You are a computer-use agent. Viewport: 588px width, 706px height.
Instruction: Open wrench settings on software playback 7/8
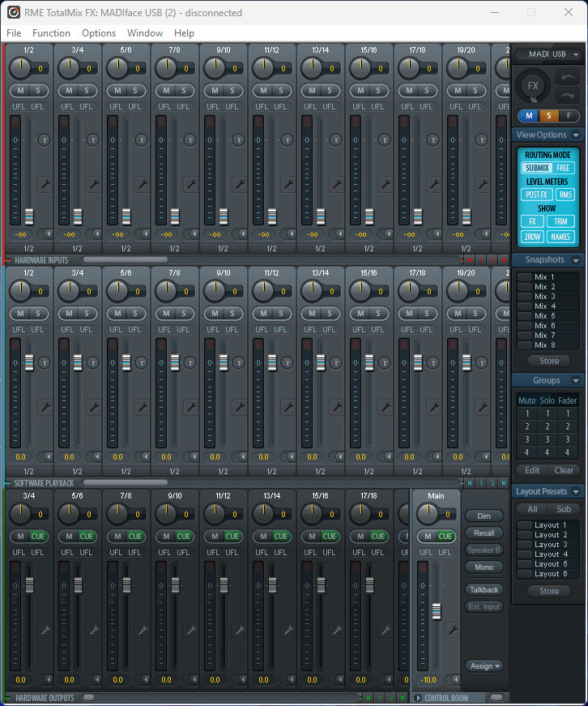(190, 408)
